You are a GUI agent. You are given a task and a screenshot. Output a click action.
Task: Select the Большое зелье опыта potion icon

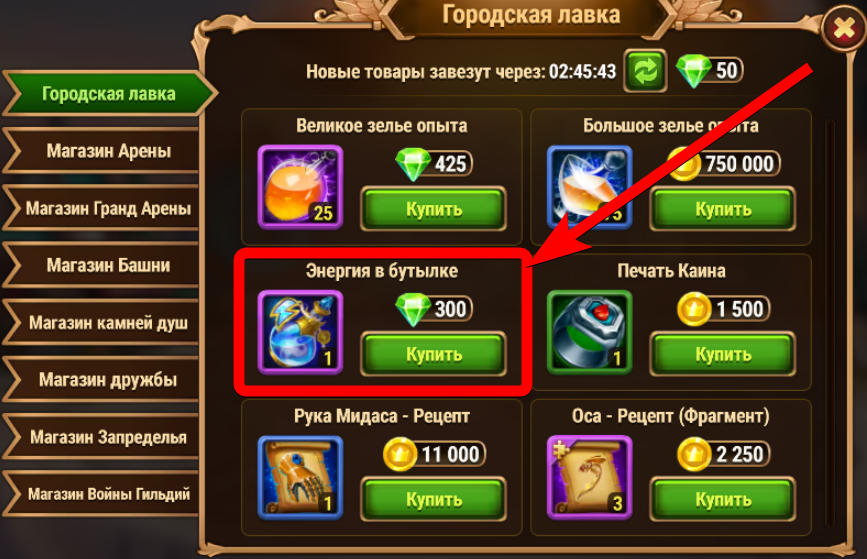589,187
